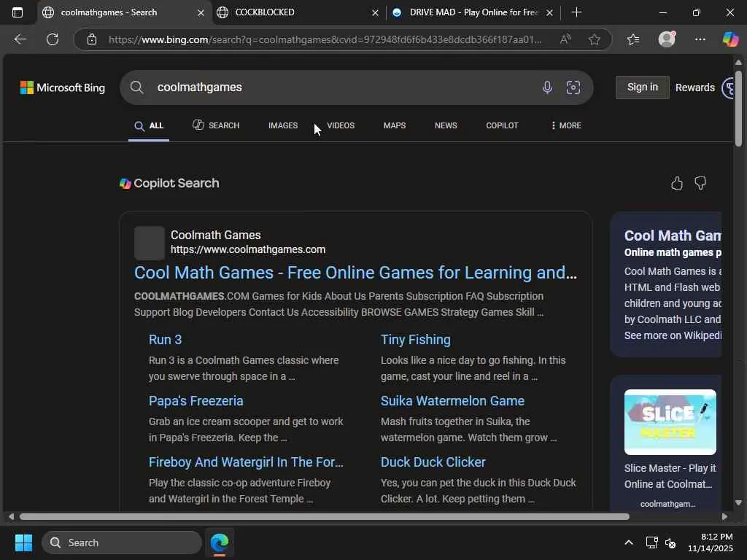Click the Microsoft Bing logo
Image resolution: width=747 pixels, height=560 pixels.
pyautogui.click(x=63, y=87)
